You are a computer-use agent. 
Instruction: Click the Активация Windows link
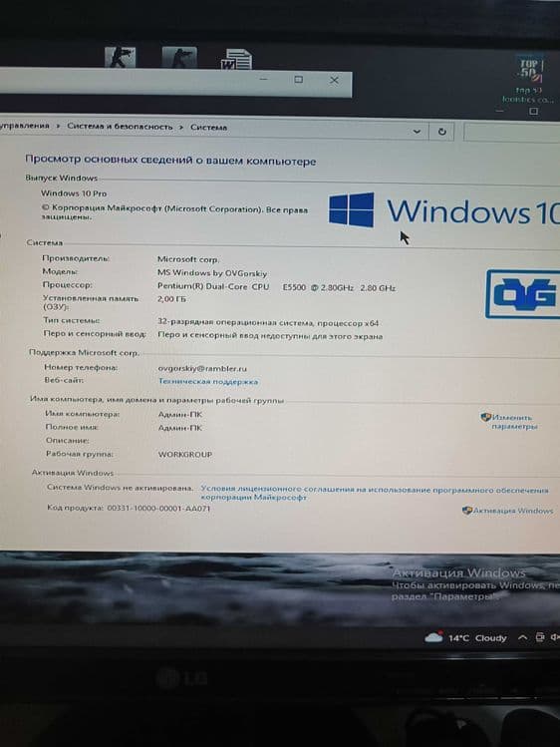513,511
